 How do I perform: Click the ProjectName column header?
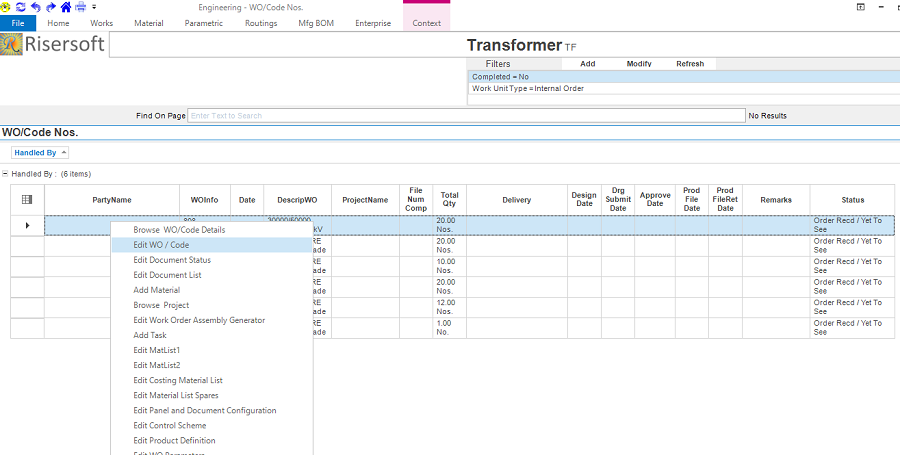coord(365,200)
